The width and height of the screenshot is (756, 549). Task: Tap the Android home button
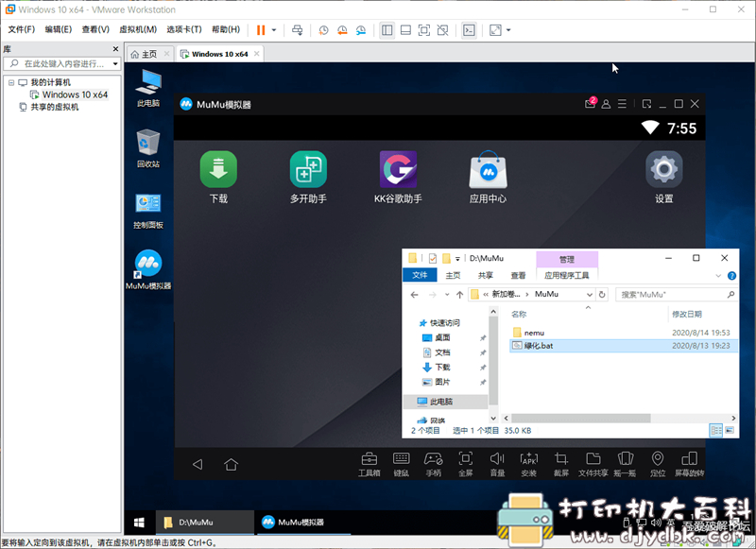pyautogui.click(x=231, y=464)
